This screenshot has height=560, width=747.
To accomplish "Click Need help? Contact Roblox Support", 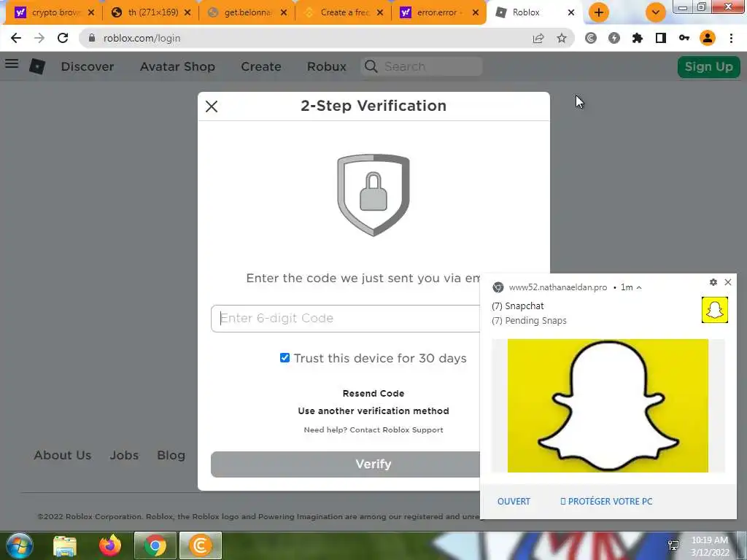I will click(373, 430).
